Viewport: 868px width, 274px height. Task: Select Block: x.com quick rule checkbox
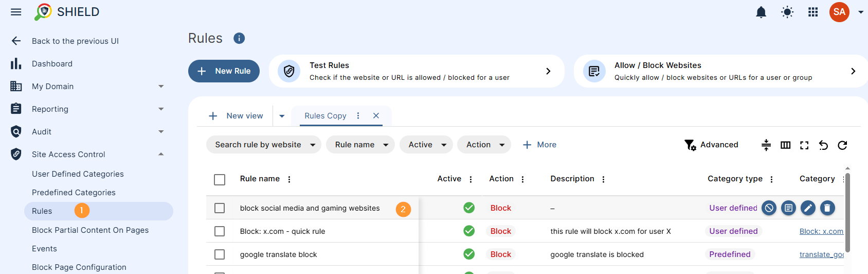pos(220,231)
